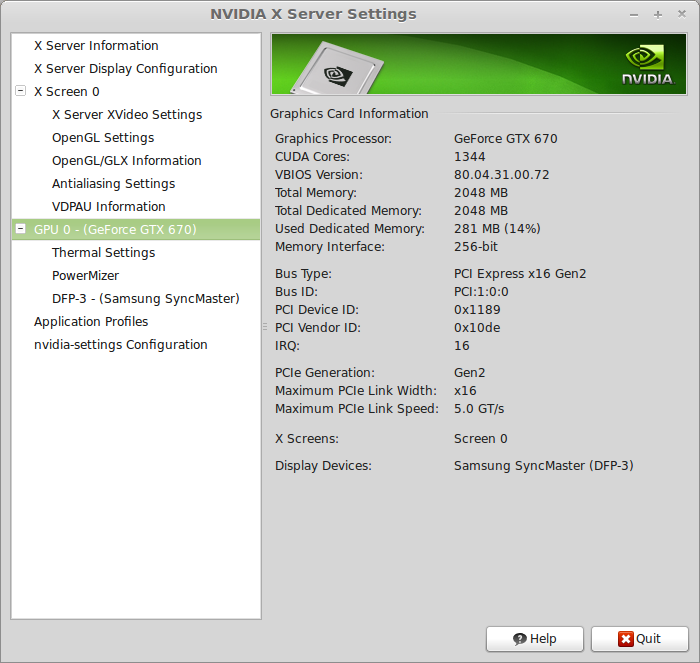Click the window title NVIDIA X Server Settings
This screenshot has width=700, height=663.
(313, 14)
